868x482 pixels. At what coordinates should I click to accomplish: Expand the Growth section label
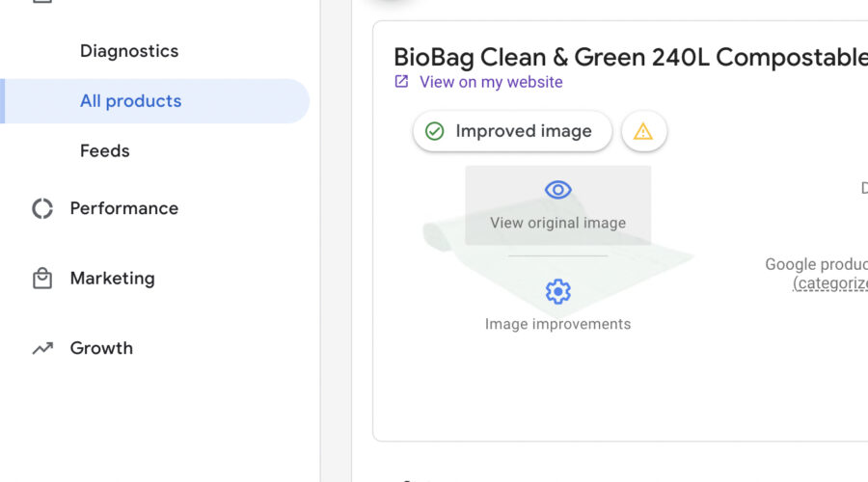click(x=101, y=349)
